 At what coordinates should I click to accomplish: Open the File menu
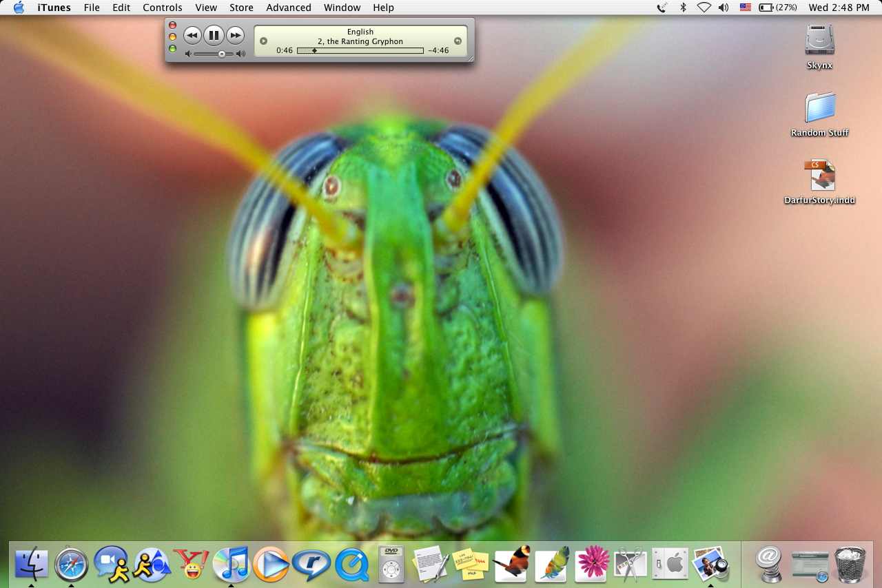pyautogui.click(x=92, y=8)
